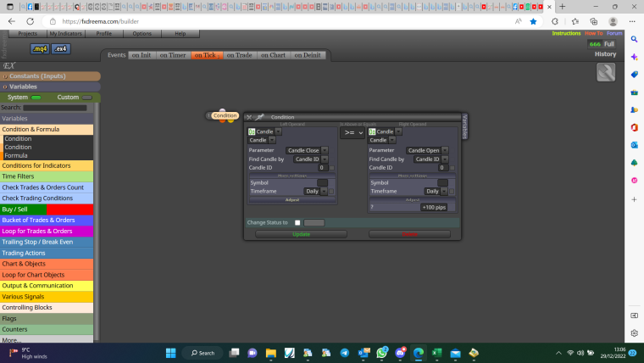Open the How To link
644x363 pixels.
(x=593, y=33)
